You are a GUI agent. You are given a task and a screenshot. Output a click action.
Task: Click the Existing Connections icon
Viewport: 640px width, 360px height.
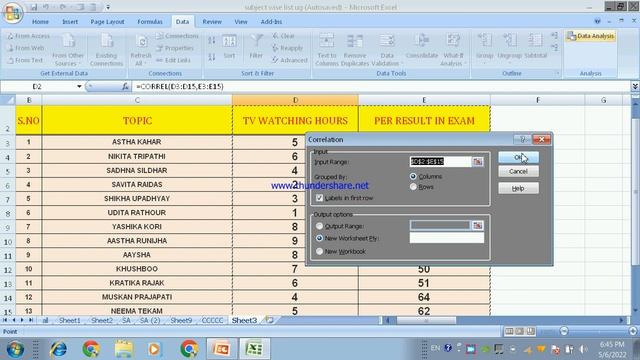(x=107, y=50)
